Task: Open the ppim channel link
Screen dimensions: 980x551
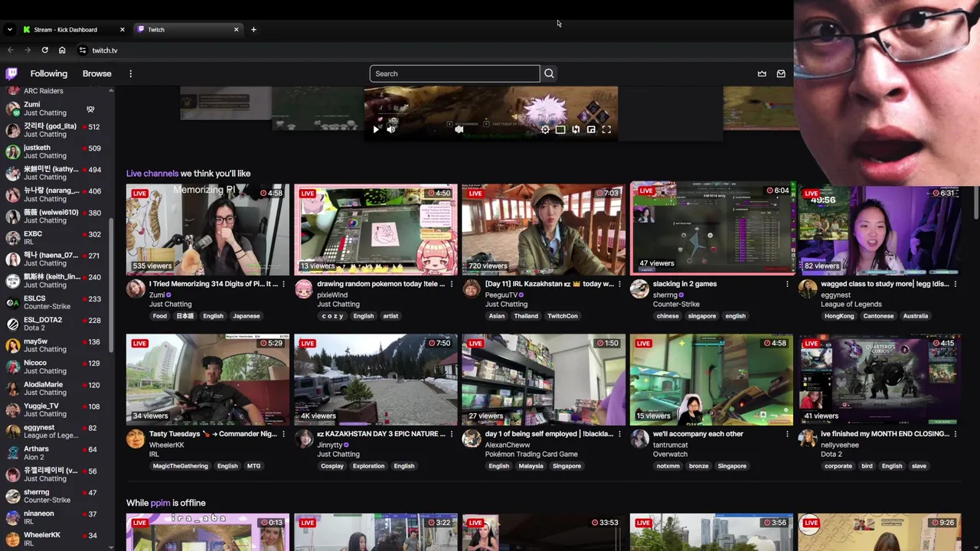Action: point(160,503)
